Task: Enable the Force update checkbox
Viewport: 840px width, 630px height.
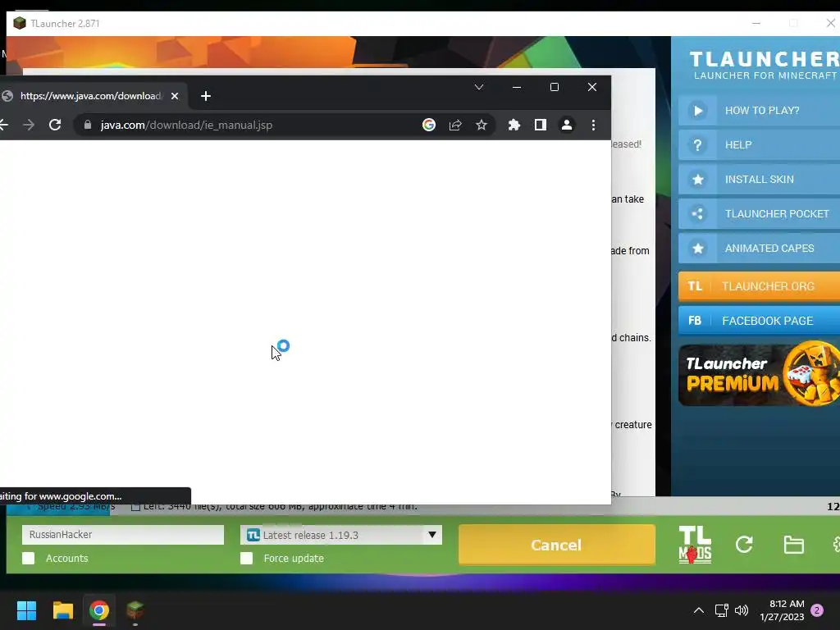Action: (246, 558)
